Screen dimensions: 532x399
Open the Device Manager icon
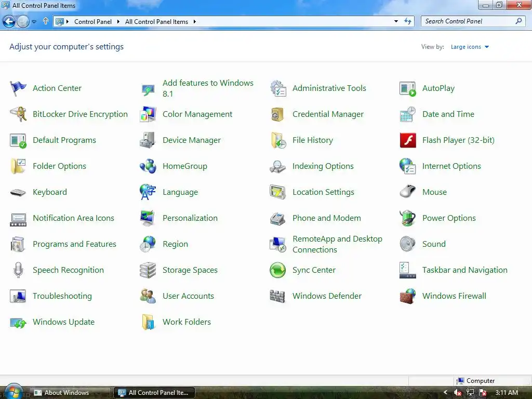[x=148, y=140]
